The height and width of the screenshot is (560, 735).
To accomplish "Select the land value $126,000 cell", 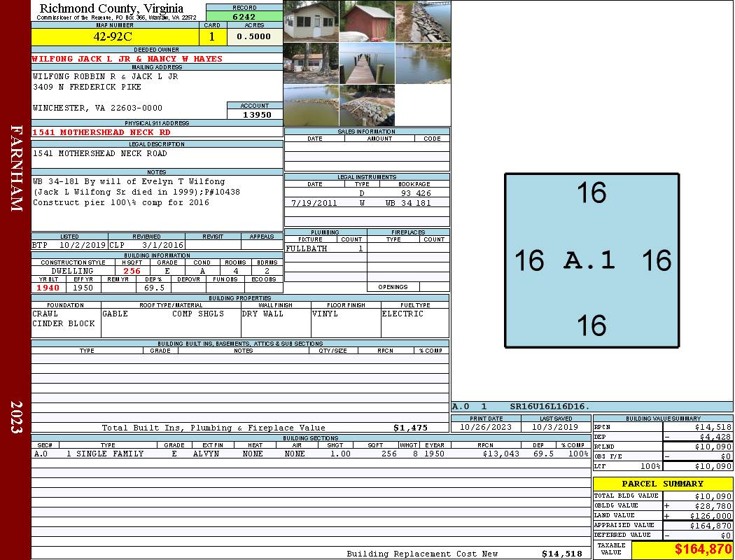I will pyautogui.click(x=697, y=515).
